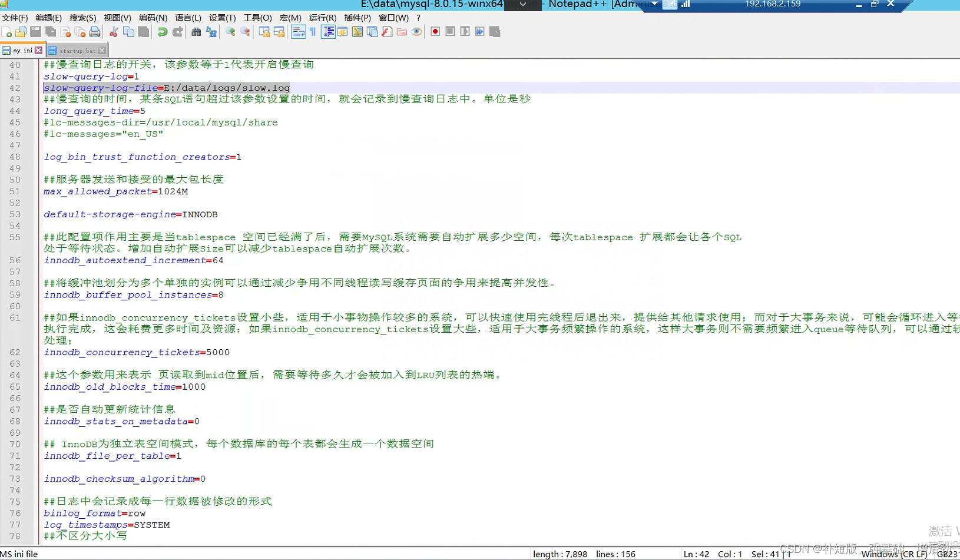Open the document list panel icon
The width and height of the screenshot is (960, 560).
[x=372, y=32]
